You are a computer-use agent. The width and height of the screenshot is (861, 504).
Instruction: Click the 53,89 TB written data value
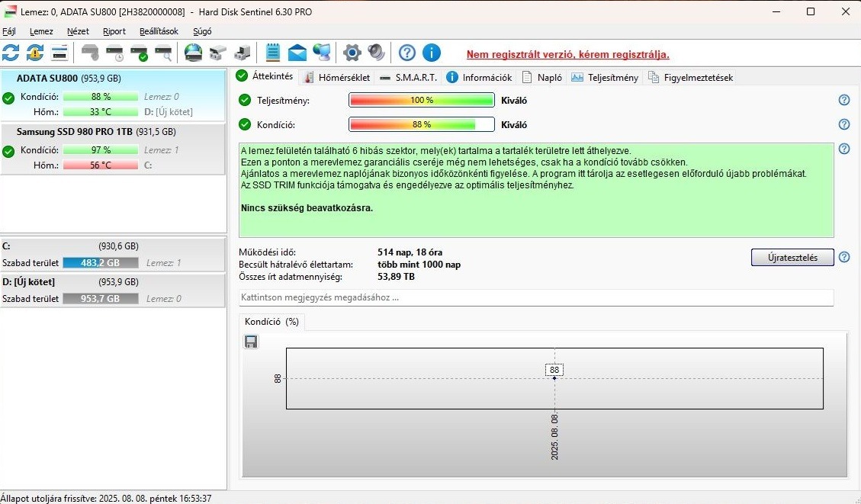(x=396, y=277)
